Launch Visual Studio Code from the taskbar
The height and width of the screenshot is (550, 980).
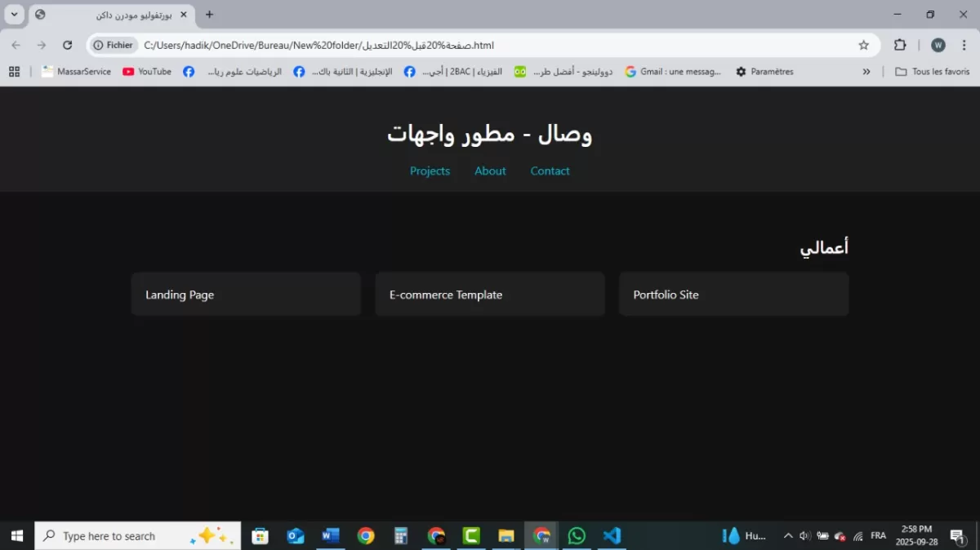(x=612, y=536)
